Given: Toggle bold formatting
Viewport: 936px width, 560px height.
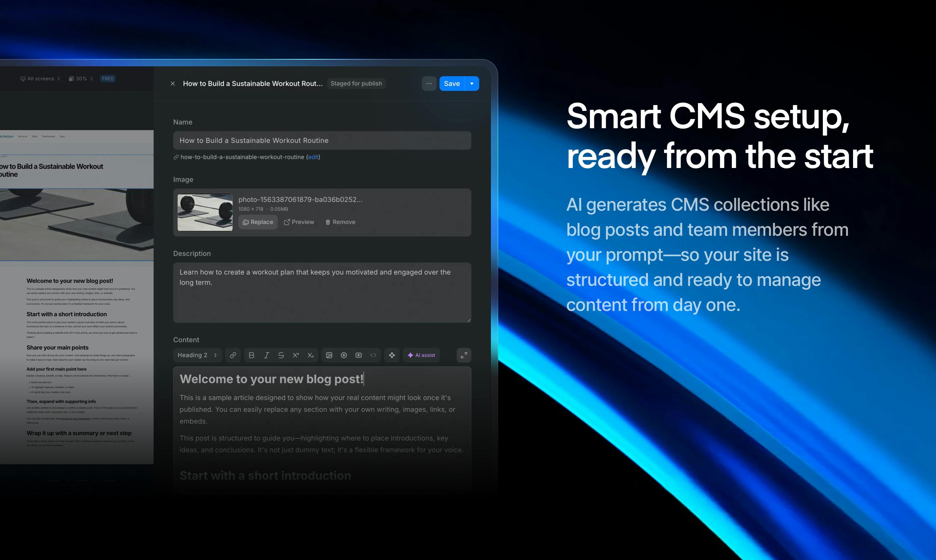Looking at the screenshot, I should click(251, 356).
